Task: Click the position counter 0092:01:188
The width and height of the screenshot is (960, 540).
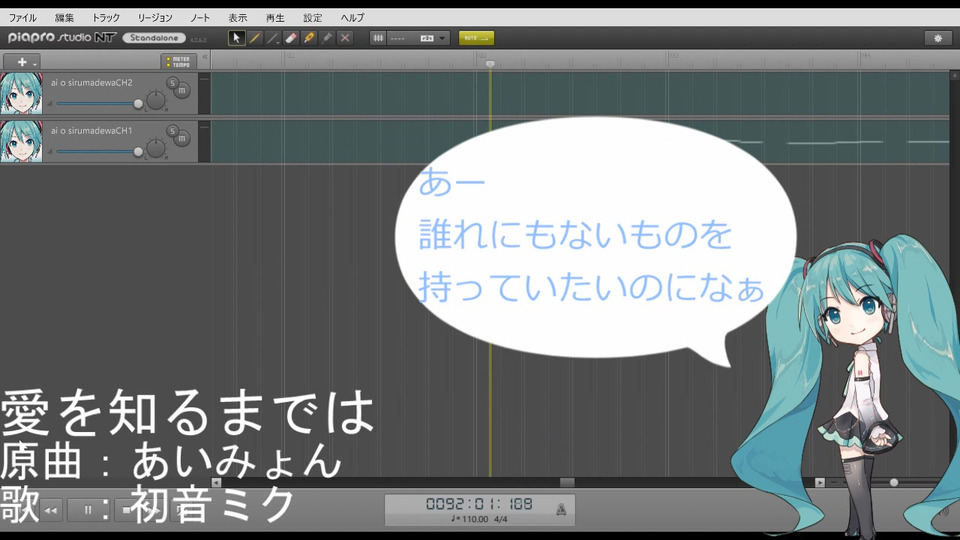Action: [x=479, y=504]
